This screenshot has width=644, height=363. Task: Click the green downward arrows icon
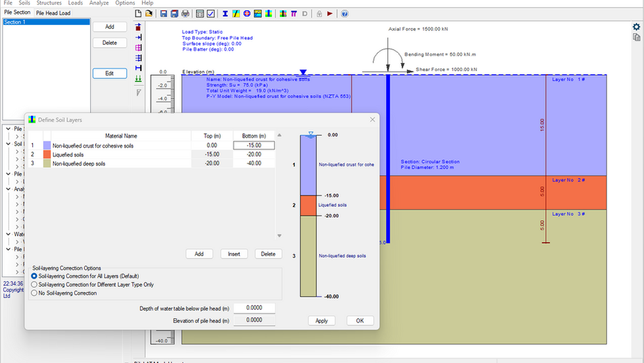(138, 78)
